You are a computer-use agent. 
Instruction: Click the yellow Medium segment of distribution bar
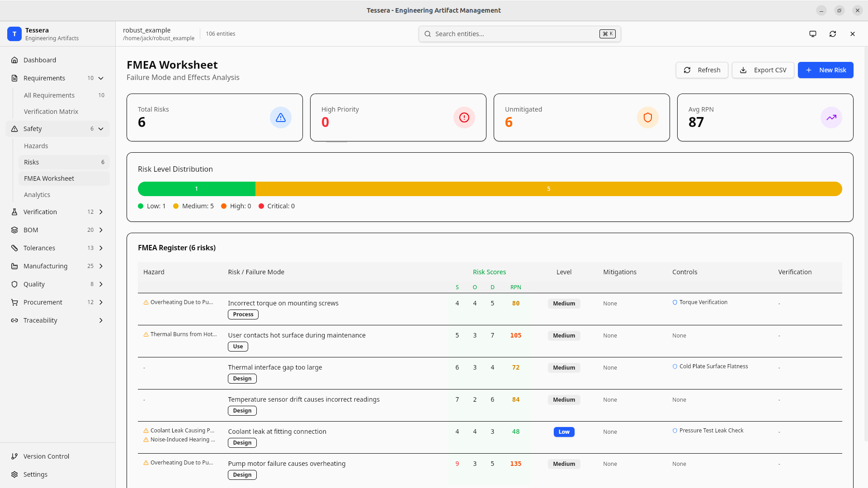[548, 189]
